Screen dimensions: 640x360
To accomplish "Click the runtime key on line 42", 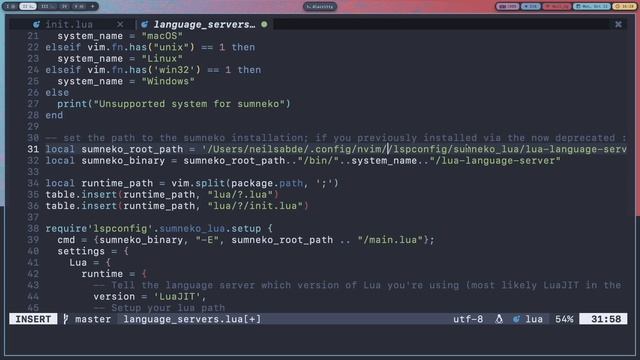I will coord(102,274).
